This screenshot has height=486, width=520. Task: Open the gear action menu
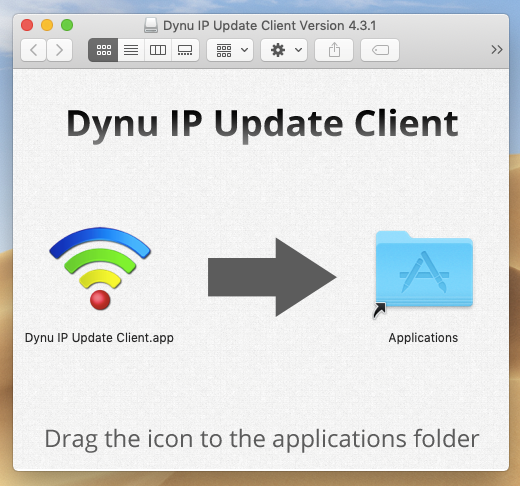(x=284, y=50)
